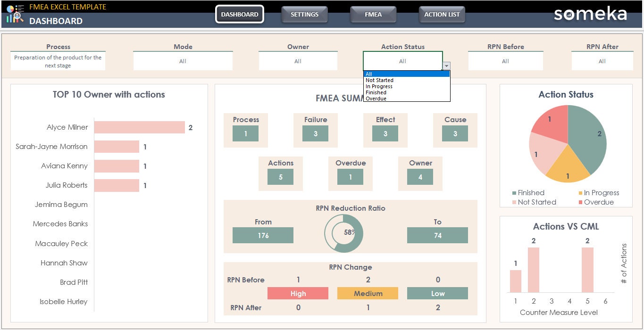Switch to the SETTINGS tab
Image resolution: width=644 pixels, height=330 pixels.
(304, 14)
